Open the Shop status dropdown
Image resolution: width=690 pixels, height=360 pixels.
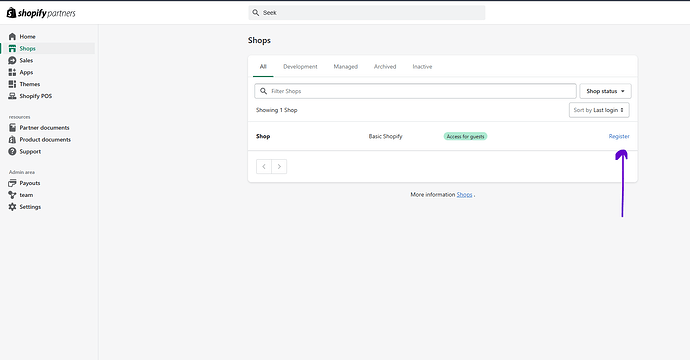605,91
